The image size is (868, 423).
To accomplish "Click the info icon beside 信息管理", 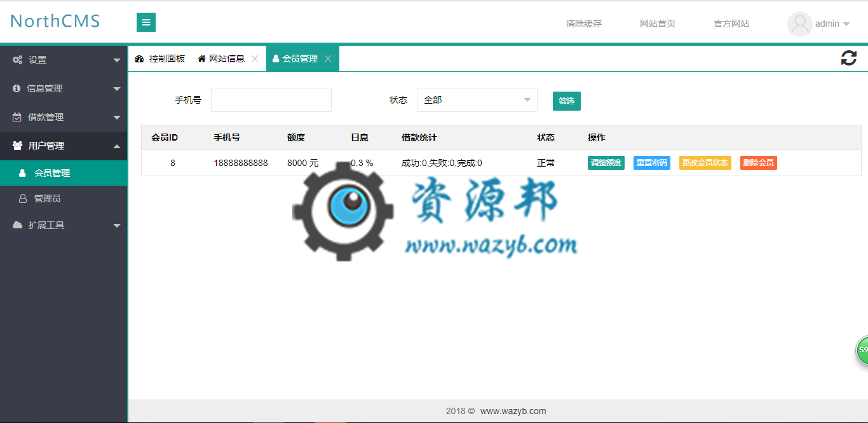I will pyautogui.click(x=17, y=88).
